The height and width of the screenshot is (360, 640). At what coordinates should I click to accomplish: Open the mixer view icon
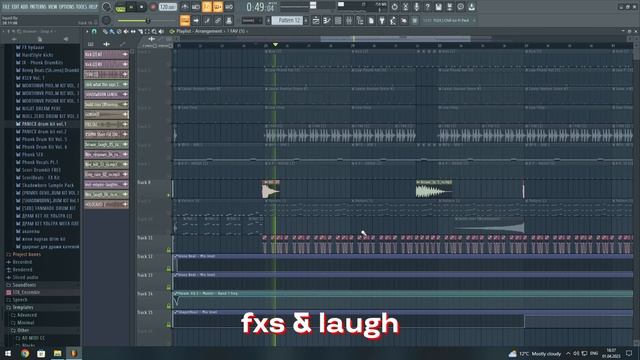coord(349,20)
